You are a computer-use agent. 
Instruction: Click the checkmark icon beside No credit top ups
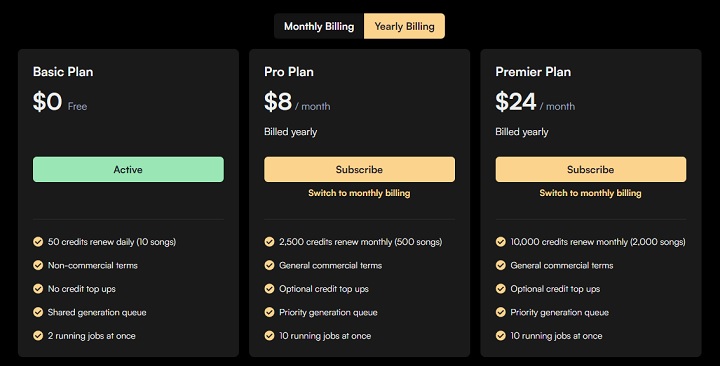38,288
